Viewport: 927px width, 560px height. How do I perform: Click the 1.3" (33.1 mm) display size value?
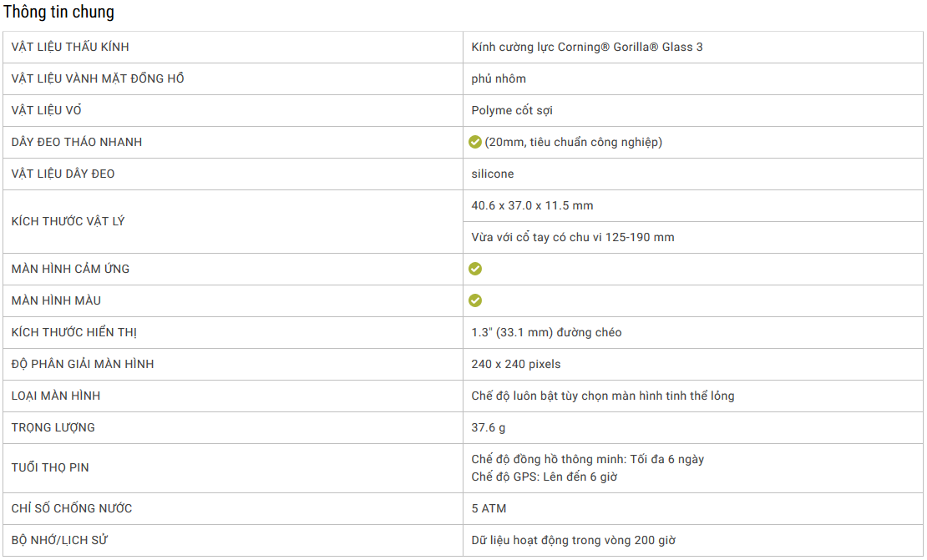pyautogui.click(x=546, y=332)
